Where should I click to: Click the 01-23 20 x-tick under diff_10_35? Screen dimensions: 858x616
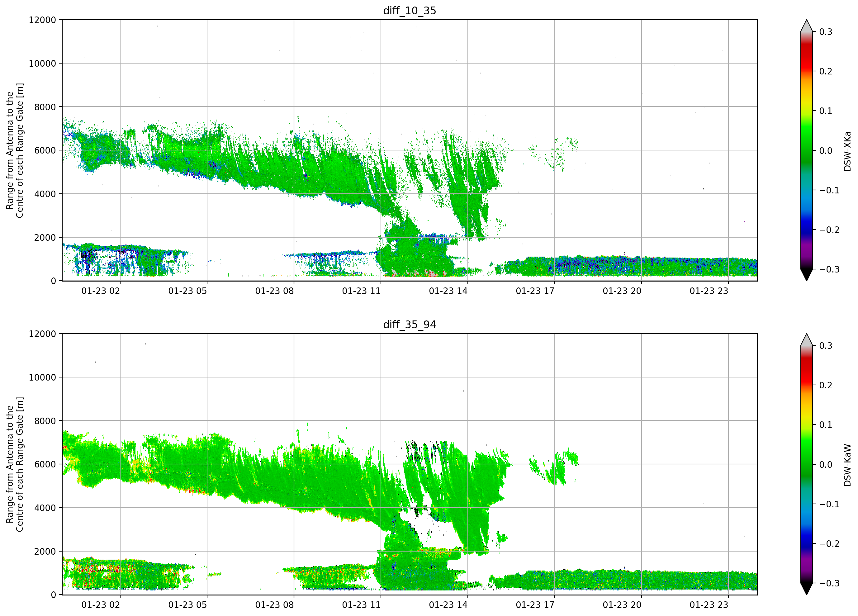coord(622,291)
